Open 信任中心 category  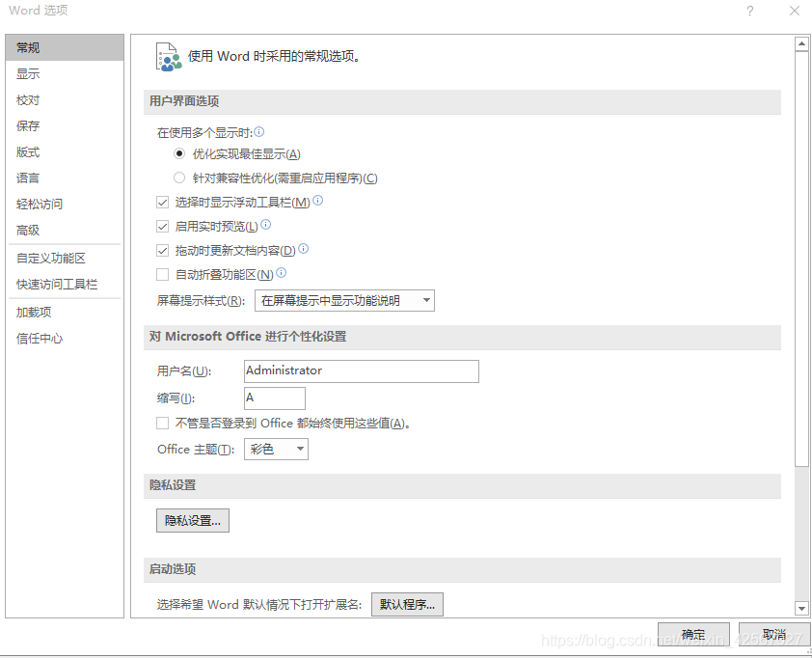[x=65, y=339]
